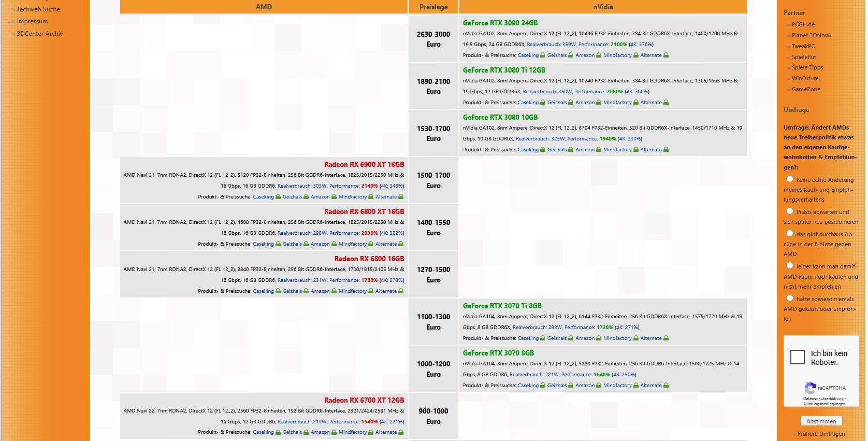This screenshot has width=868, height=441.
Task: Click lock icon after Geizhals in RTX 3070 Ti row
Action: click(x=571, y=338)
